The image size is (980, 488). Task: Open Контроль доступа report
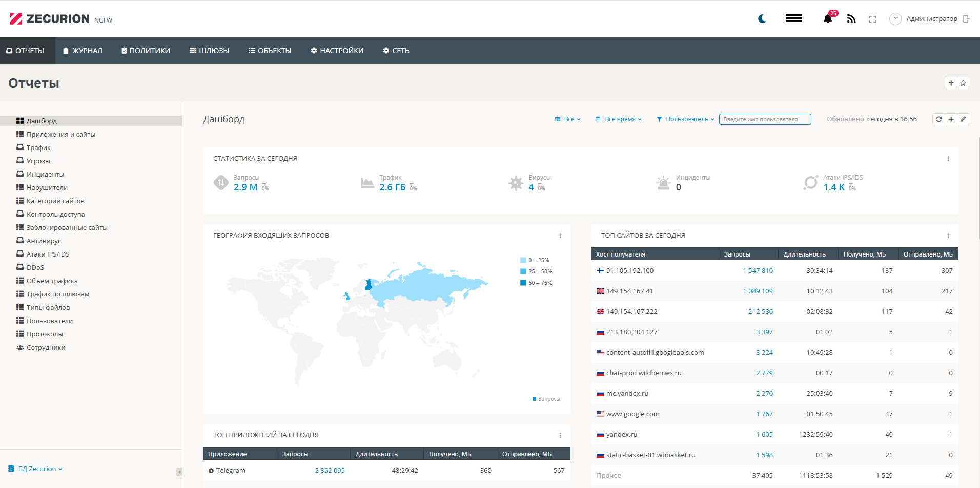(55, 214)
